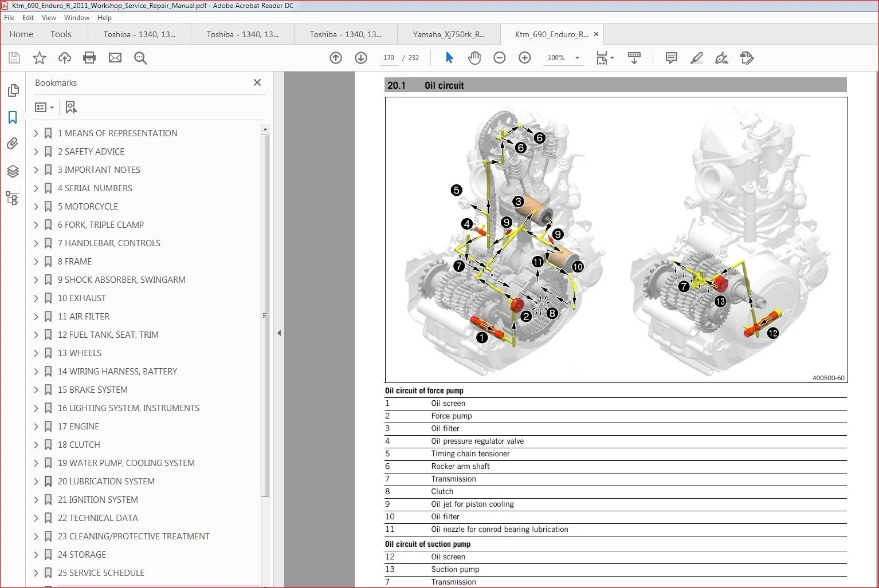Go to the previous page arrow
Image resolution: width=879 pixels, height=588 pixels.
[x=336, y=58]
